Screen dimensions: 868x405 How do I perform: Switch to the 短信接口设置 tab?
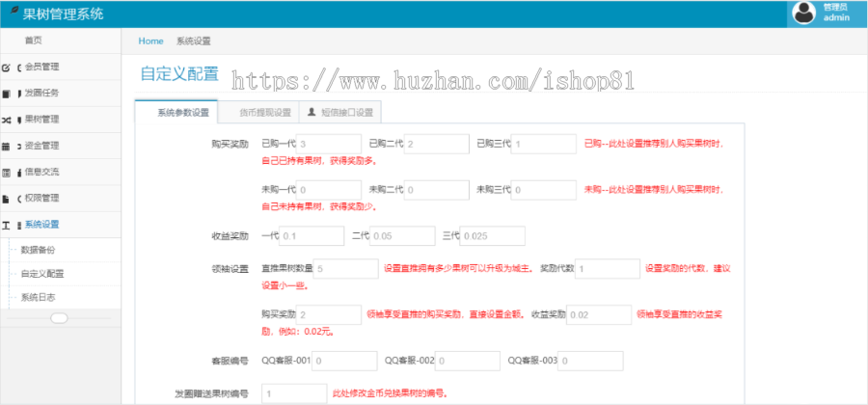[339, 112]
